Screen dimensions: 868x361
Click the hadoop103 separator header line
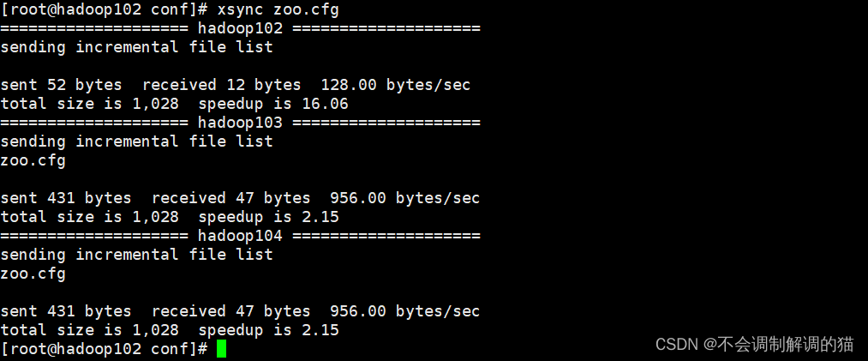(x=240, y=123)
